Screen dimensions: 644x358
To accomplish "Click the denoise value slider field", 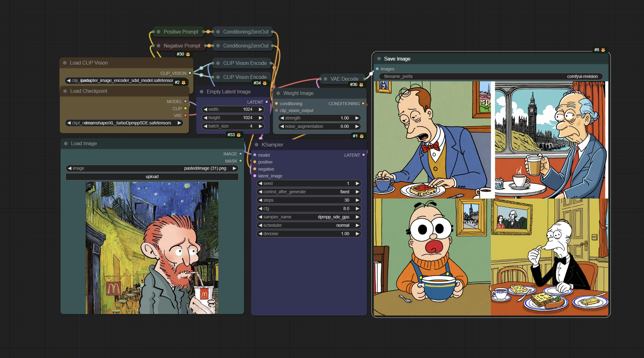I will click(309, 234).
